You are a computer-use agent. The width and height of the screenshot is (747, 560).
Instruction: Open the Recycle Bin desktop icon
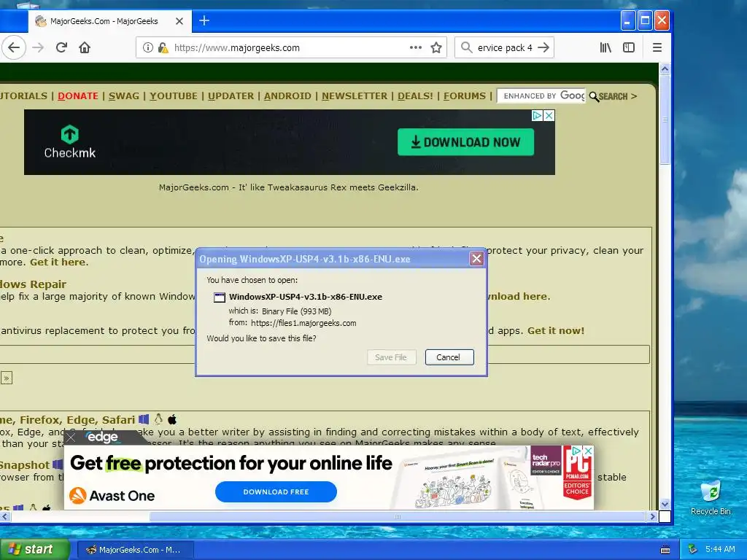pos(711,497)
